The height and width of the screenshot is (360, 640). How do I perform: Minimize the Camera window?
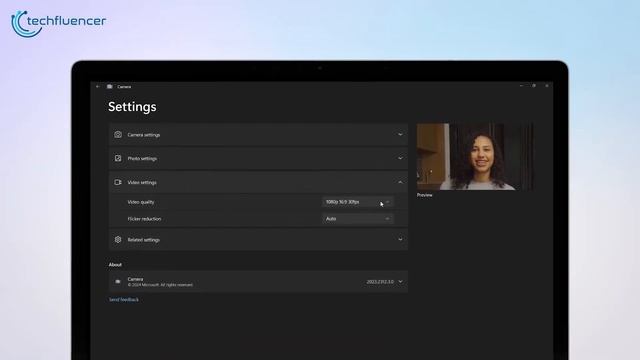click(x=521, y=86)
